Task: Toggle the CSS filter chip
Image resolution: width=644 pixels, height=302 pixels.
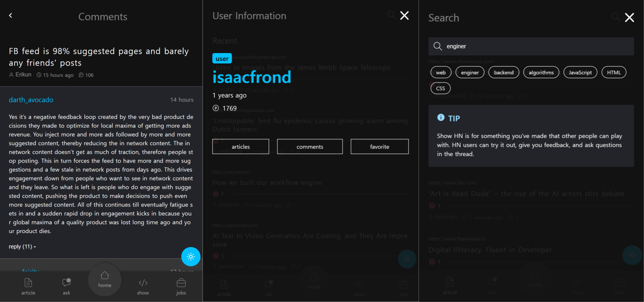Action: 440,88
